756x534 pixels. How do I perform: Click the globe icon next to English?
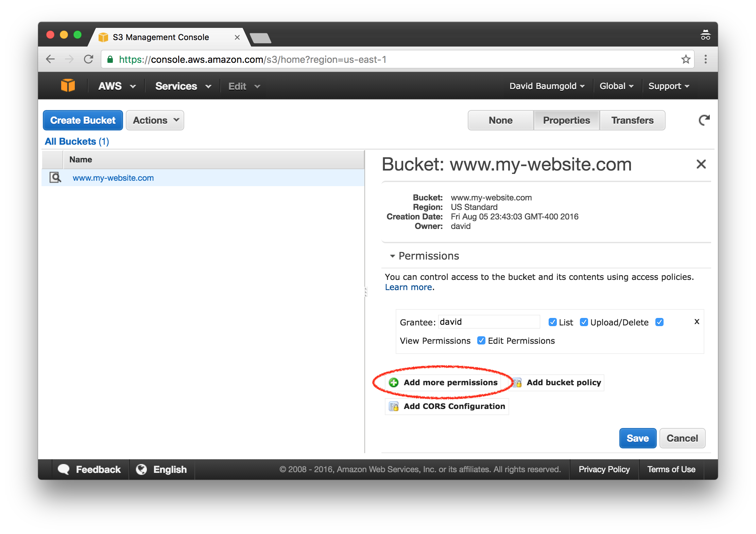tap(141, 469)
